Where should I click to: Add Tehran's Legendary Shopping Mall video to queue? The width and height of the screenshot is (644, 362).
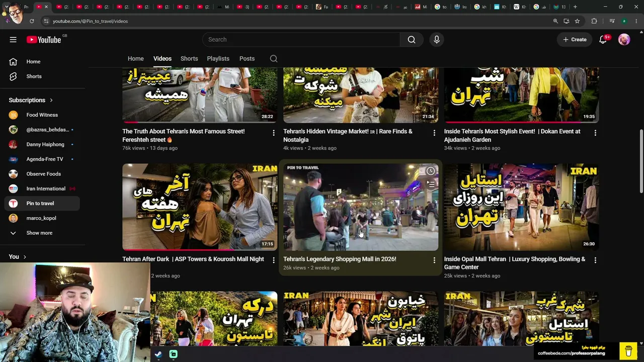click(x=431, y=185)
